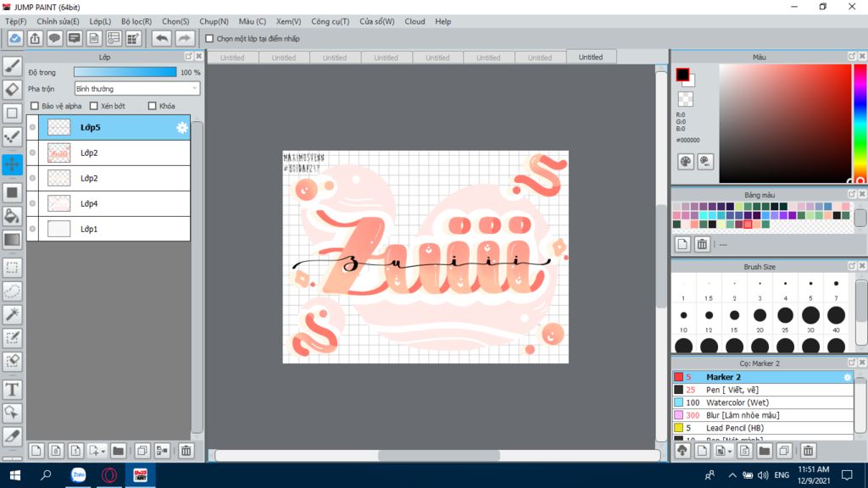Pick a hue on the vertical color bar

tap(860, 123)
